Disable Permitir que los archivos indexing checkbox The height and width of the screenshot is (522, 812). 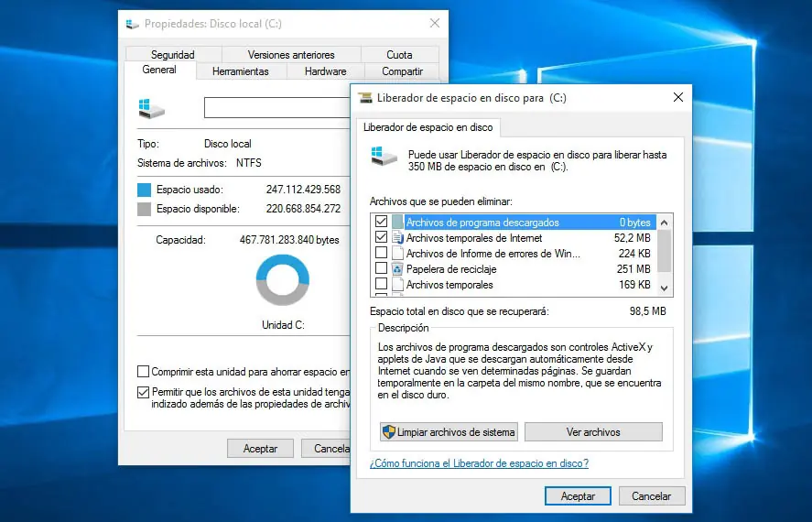point(143,392)
